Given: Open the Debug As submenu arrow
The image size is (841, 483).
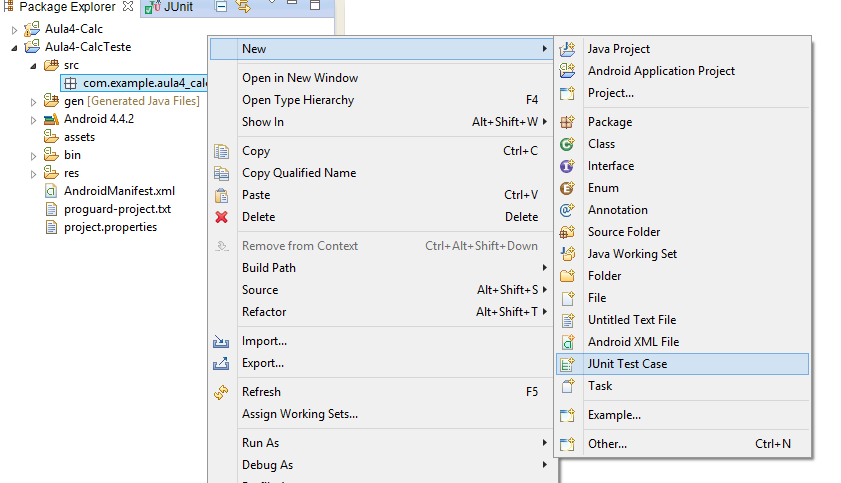Looking at the screenshot, I should coord(544,465).
